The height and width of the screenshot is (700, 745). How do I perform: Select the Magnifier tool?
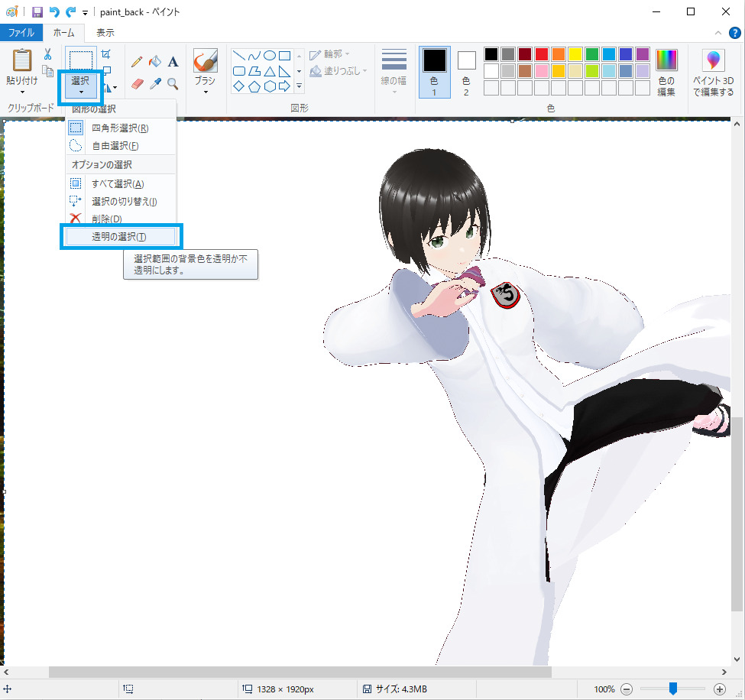173,84
